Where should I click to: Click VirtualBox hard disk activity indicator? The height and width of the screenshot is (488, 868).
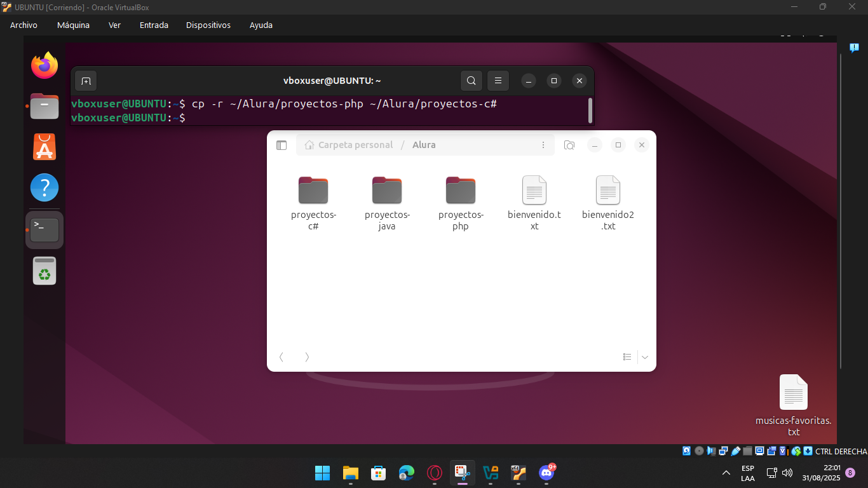(x=686, y=451)
